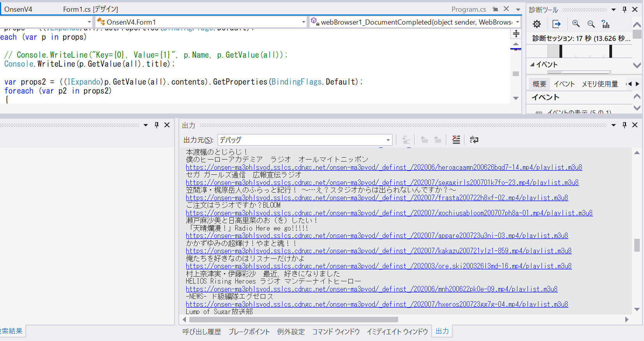
Task: Open the mnh200622 playlist link
Action: point(372,289)
